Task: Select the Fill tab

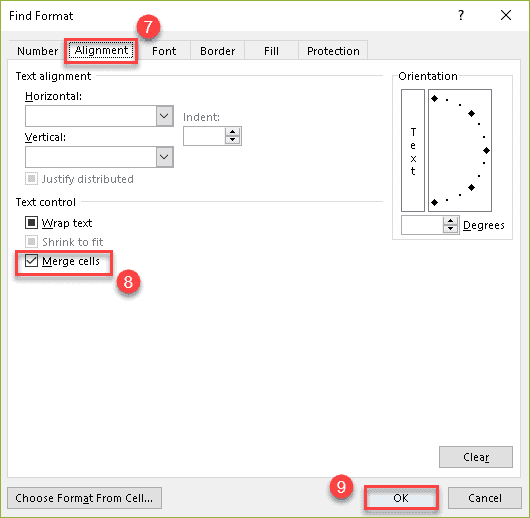Action: [x=271, y=51]
